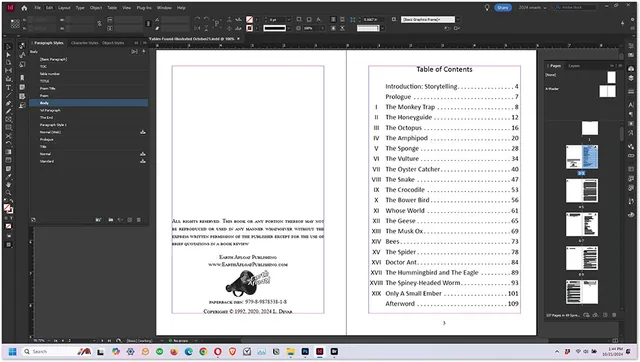Click fill/stroke swatch in toolbox
Image resolution: width=640 pixels, height=362 pixels.
(x=8, y=209)
